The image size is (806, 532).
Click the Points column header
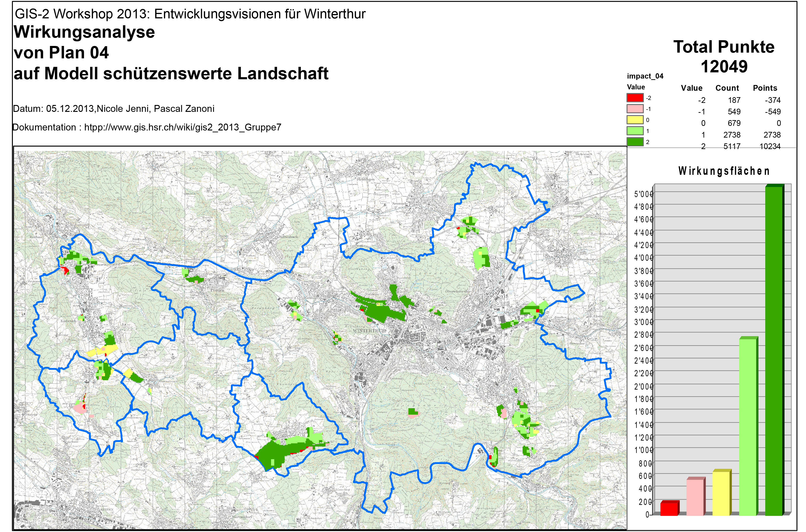[765, 88]
